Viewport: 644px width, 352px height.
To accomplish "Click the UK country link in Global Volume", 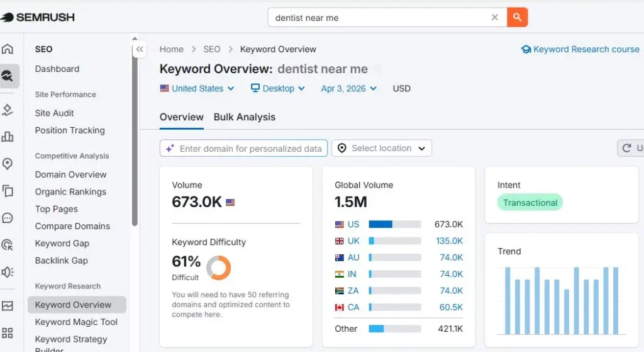I will pos(353,241).
